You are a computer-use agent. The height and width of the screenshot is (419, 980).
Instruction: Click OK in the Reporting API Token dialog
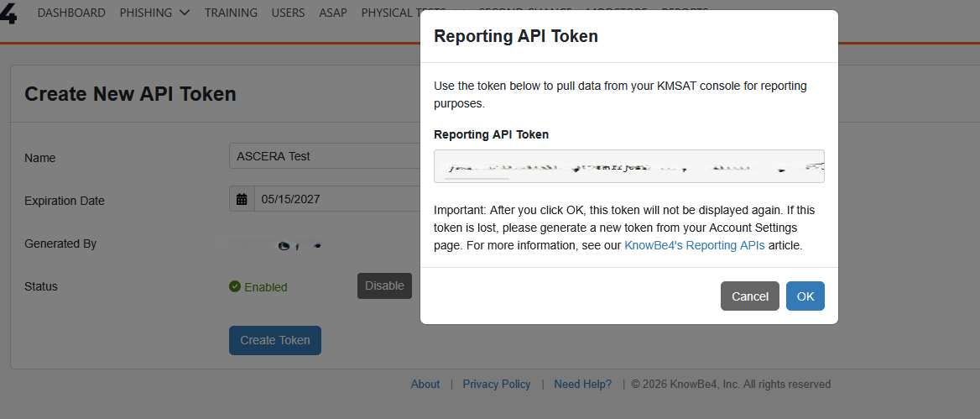click(805, 296)
